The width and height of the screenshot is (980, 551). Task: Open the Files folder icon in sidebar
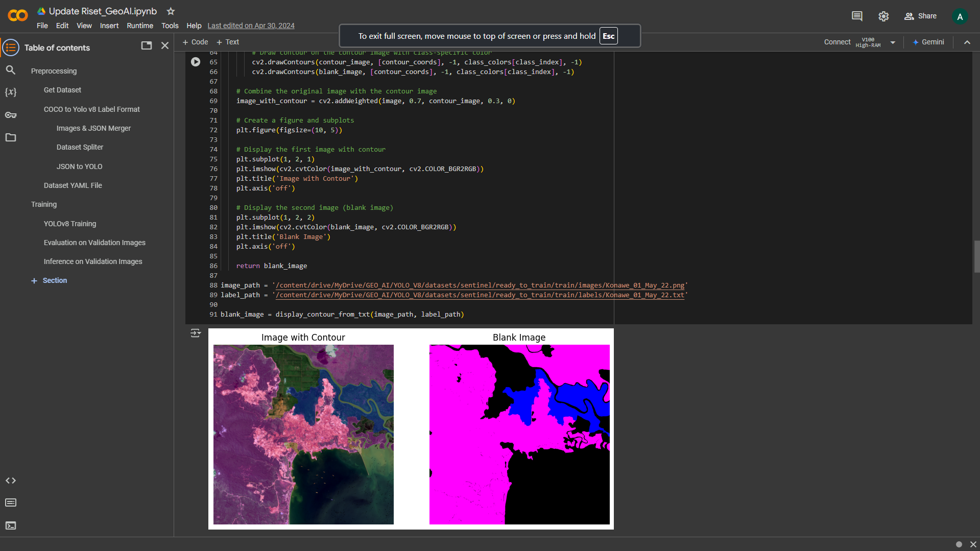click(11, 137)
